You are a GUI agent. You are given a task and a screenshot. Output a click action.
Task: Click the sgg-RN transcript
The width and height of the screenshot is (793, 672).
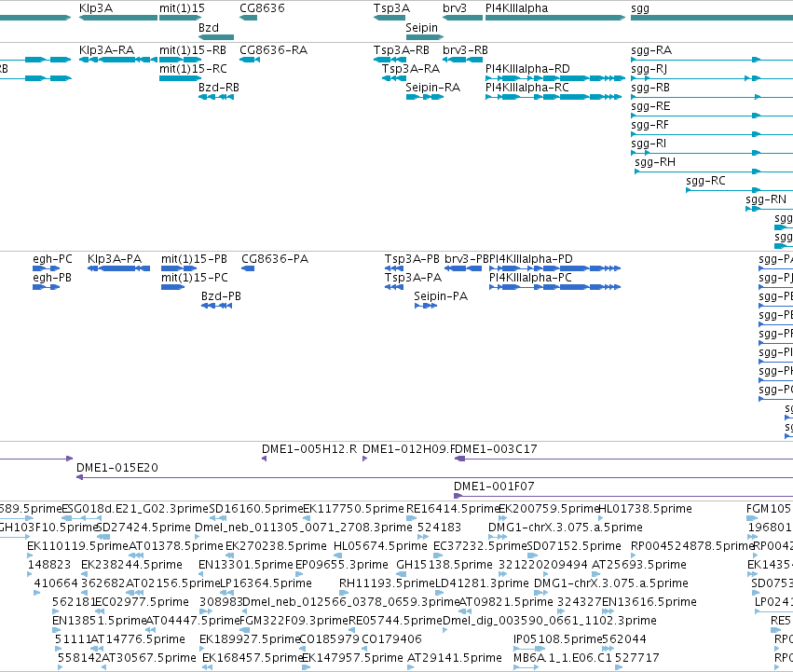coord(769,209)
